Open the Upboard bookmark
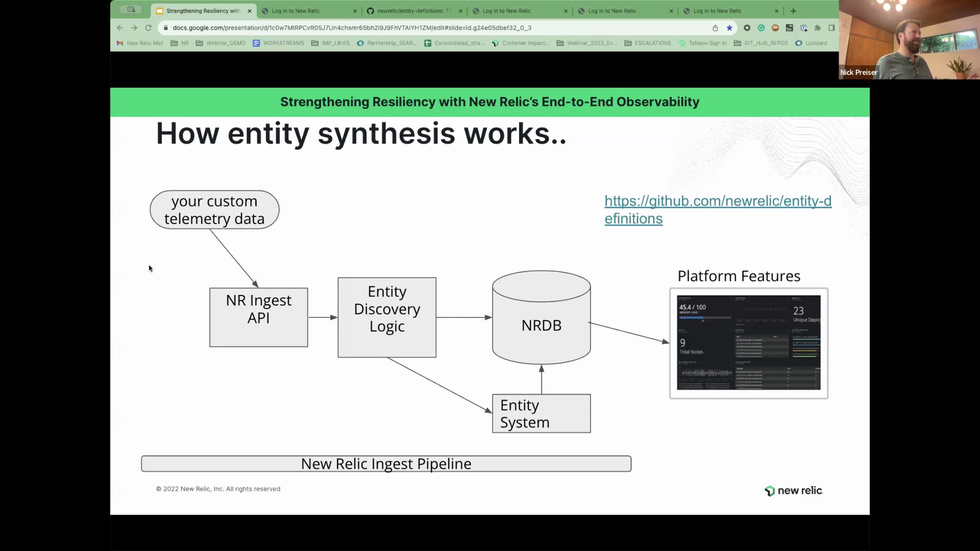The width and height of the screenshot is (980, 551). [x=812, y=43]
